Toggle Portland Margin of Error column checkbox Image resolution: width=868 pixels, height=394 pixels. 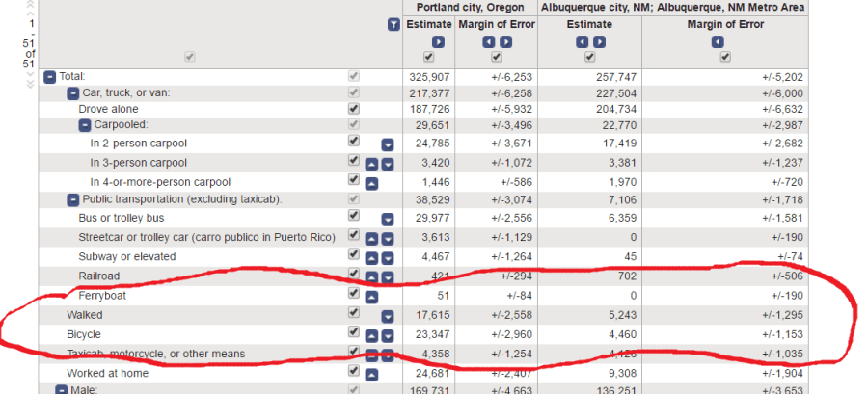pyautogui.click(x=498, y=58)
